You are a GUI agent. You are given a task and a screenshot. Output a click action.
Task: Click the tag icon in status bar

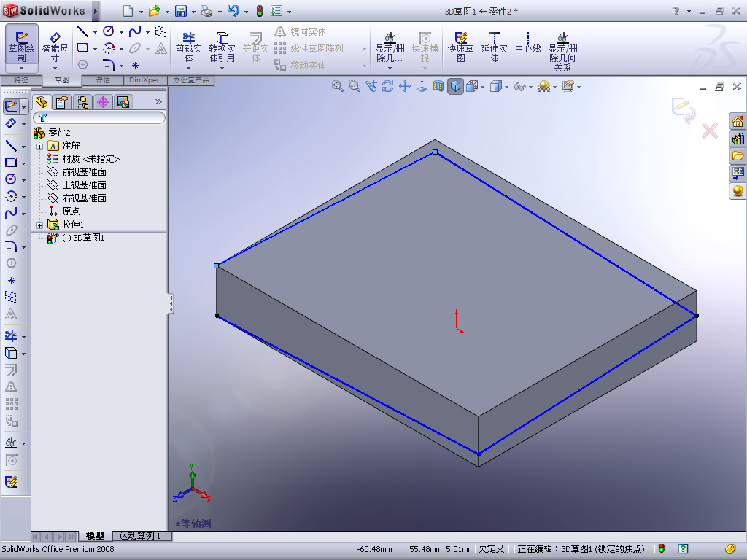click(x=729, y=549)
